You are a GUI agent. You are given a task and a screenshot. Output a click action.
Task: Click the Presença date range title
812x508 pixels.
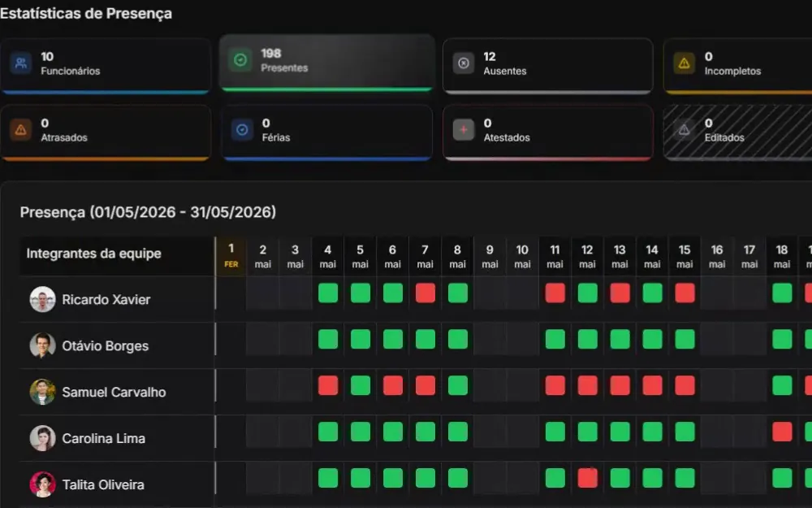pyautogui.click(x=148, y=212)
